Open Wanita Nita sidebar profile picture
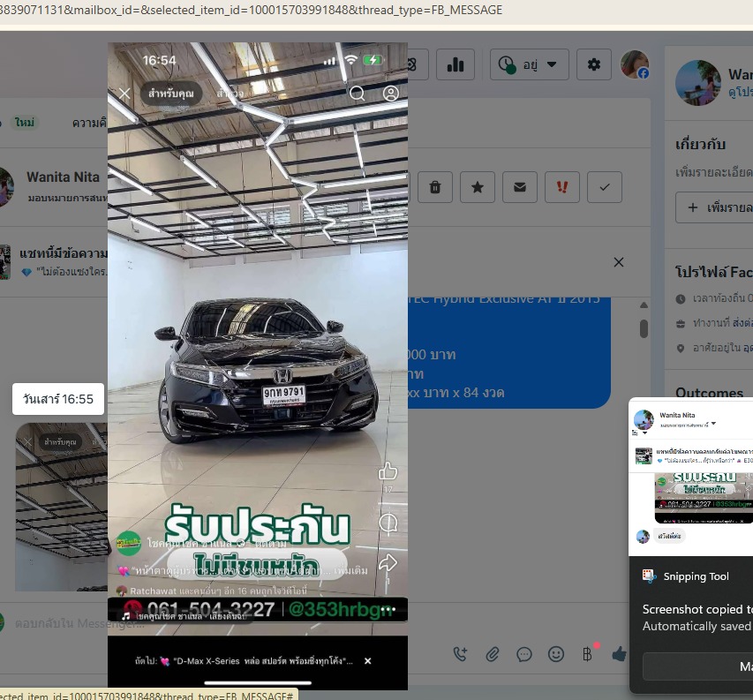753x700 pixels. 697,83
